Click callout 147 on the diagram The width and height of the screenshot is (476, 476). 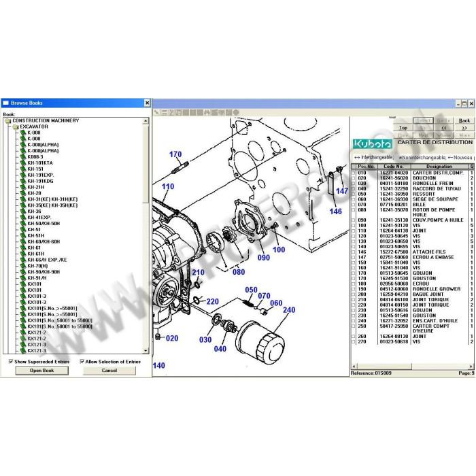[342, 191]
